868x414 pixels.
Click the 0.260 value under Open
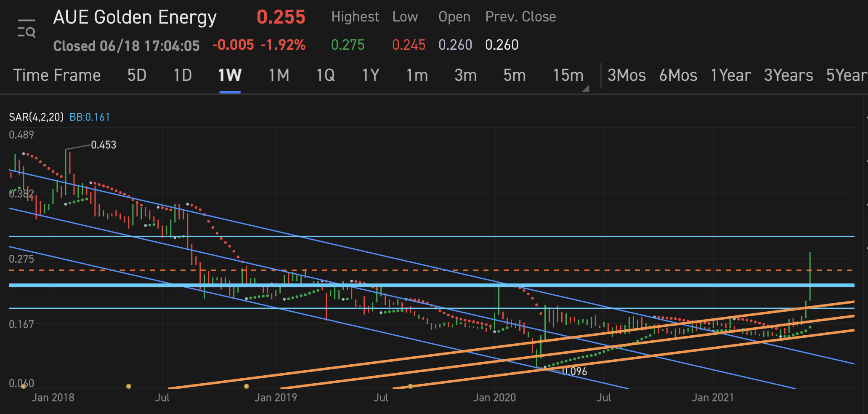tap(455, 45)
